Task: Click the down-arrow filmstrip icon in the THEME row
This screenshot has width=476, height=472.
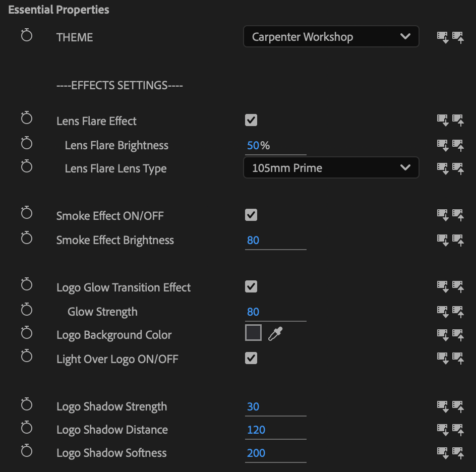Action: point(443,37)
